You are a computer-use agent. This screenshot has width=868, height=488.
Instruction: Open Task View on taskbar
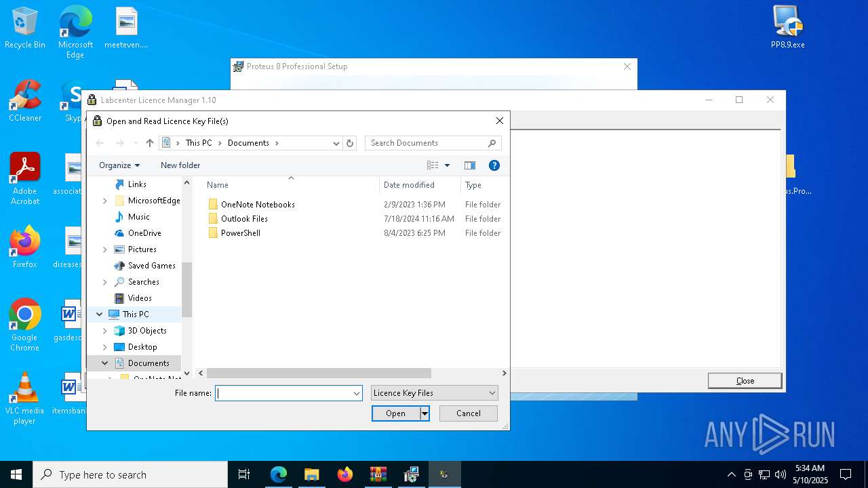click(244, 474)
